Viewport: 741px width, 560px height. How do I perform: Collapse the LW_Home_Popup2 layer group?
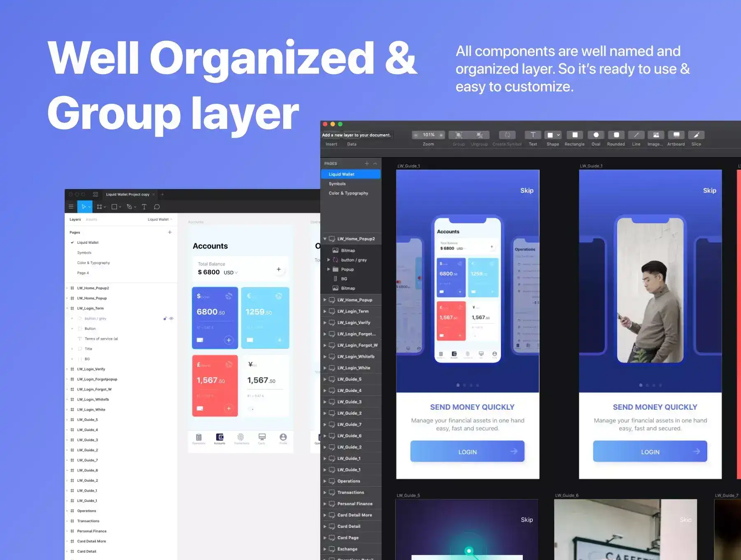pos(325,239)
